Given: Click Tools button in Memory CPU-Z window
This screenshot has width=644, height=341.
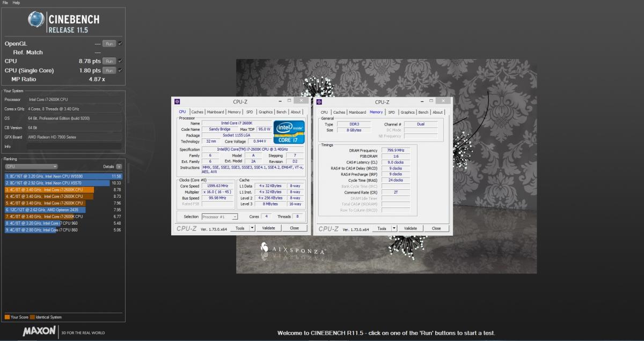Looking at the screenshot, I should pyautogui.click(x=382, y=228).
